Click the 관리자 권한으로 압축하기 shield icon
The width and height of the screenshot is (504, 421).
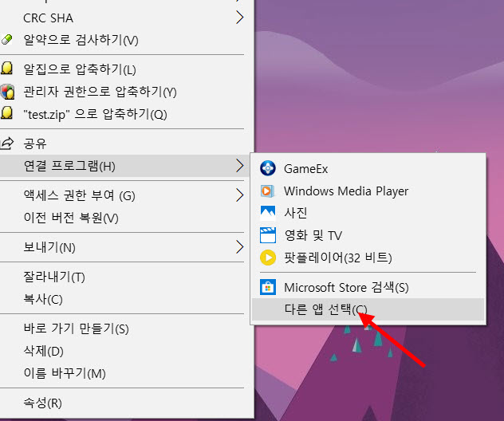pos(7,92)
